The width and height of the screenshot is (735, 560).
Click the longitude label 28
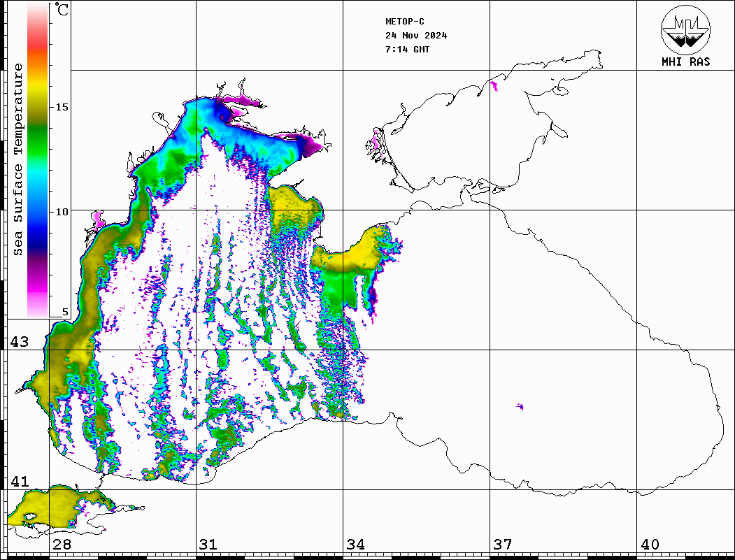[62, 545]
